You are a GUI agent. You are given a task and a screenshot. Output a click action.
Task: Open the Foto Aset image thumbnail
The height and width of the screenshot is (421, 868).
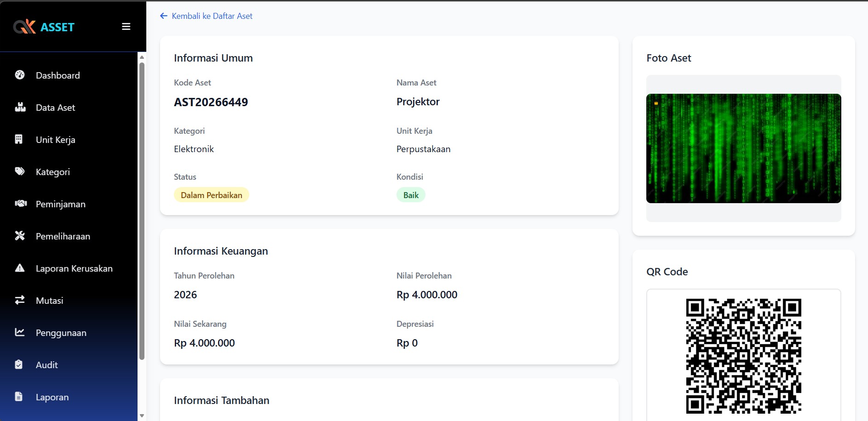[743, 148]
